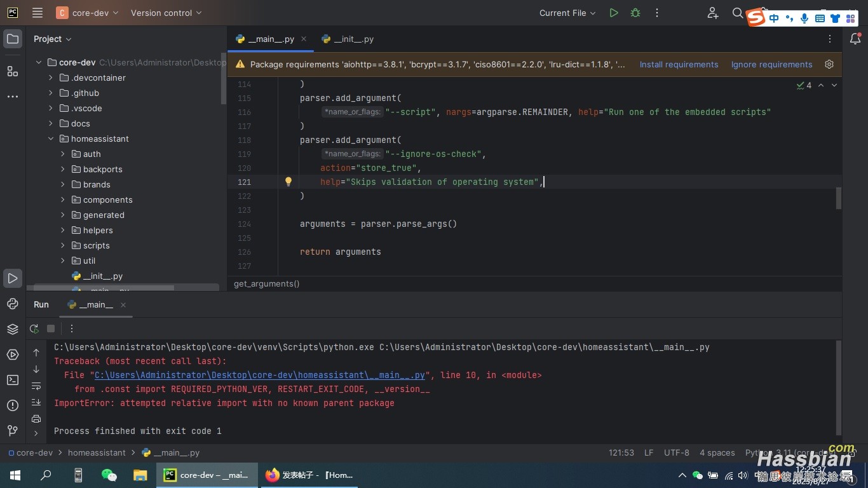Viewport: 868px width, 488px height.
Task: Open the Current File run configuration dropdown
Action: (x=567, y=13)
